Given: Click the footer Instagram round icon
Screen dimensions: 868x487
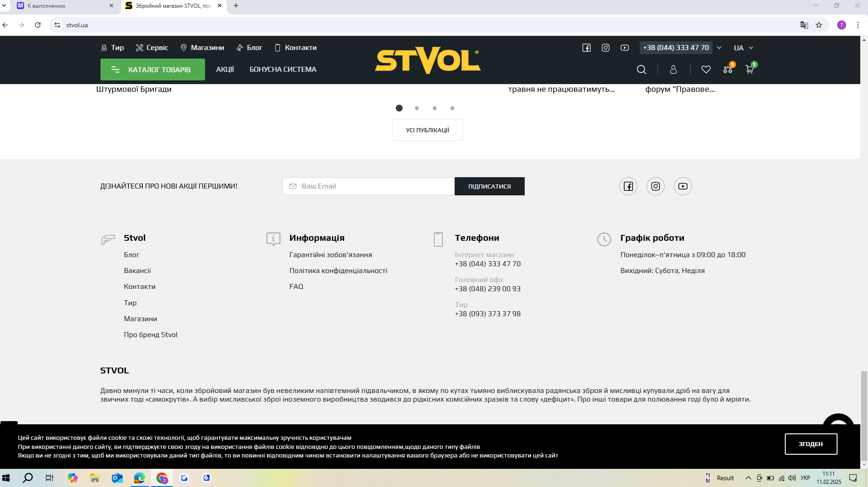Looking at the screenshot, I should pos(656,186).
